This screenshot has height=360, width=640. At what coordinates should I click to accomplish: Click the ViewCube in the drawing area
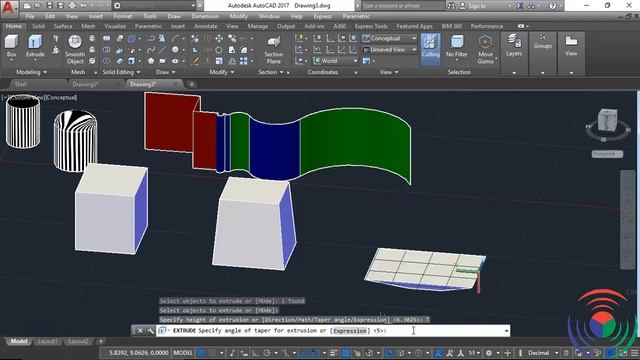pyautogui.click(x=607, y=120)
